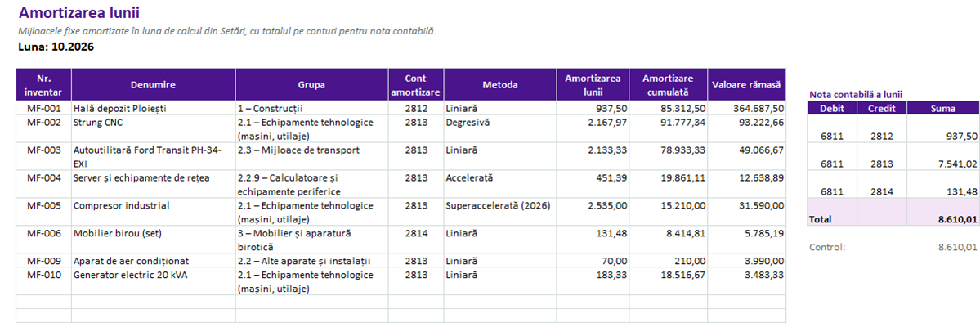The image size is (980, 323).
Task: Select the 'Autoutilitară Ford Transit' name cell
Action: pyautogui.click(x=153, y=157)
